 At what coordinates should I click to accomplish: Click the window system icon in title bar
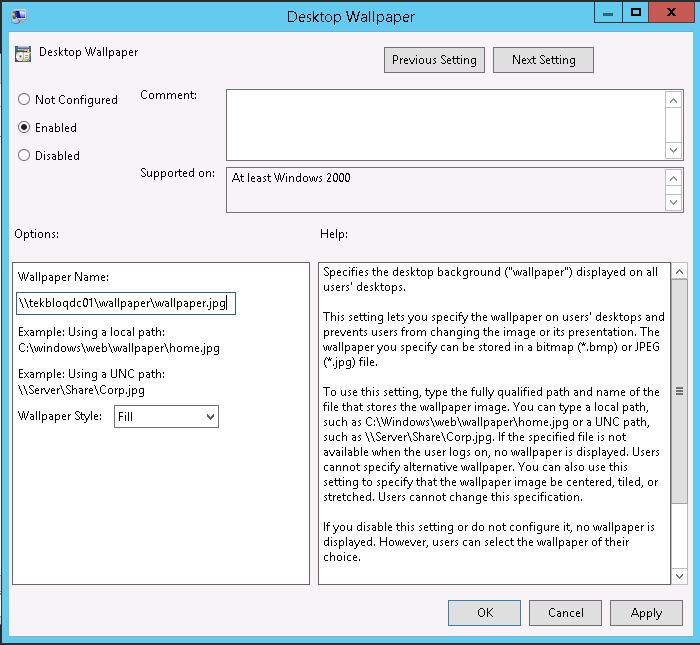coord(19,17)
